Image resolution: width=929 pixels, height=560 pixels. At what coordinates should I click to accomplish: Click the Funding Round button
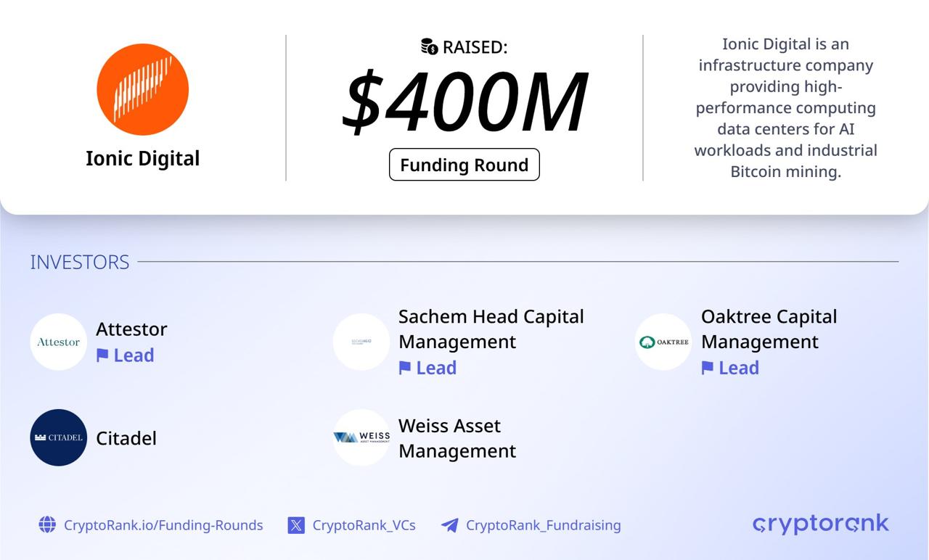pyautogui.click(x=464, y=165)
